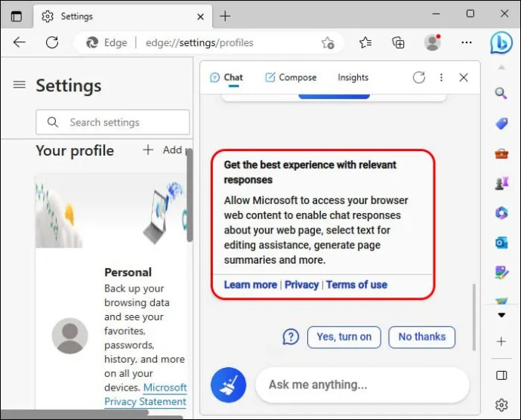Focus the Search settings field
This screenshot has width=521, height=420.
click(x=113, y=122)
